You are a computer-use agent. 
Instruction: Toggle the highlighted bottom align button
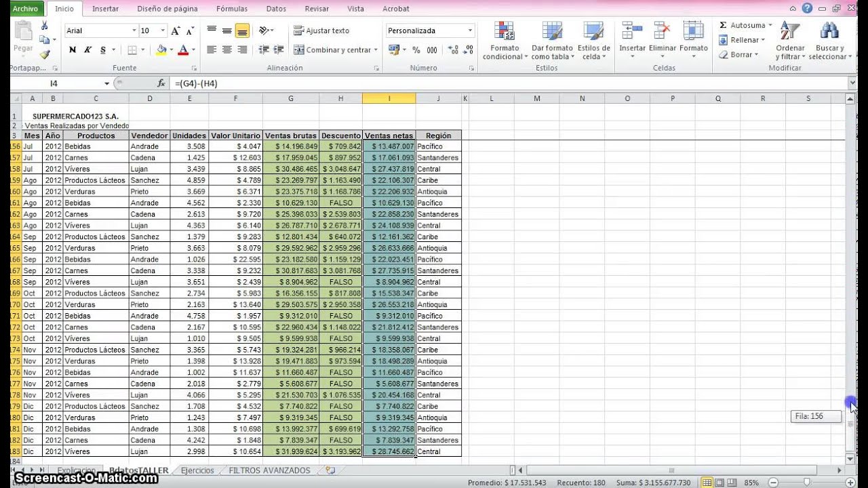[242, 30]
